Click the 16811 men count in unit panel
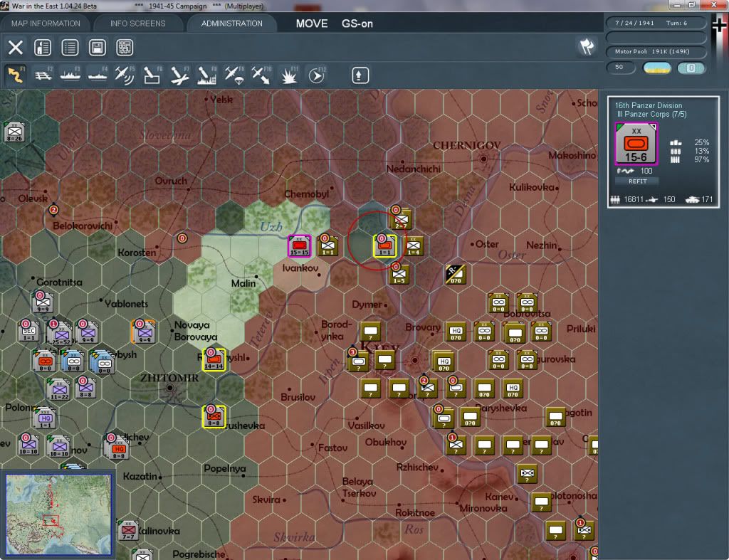The image size is (729, 560). pyautogui.click(x=634, y=199)
